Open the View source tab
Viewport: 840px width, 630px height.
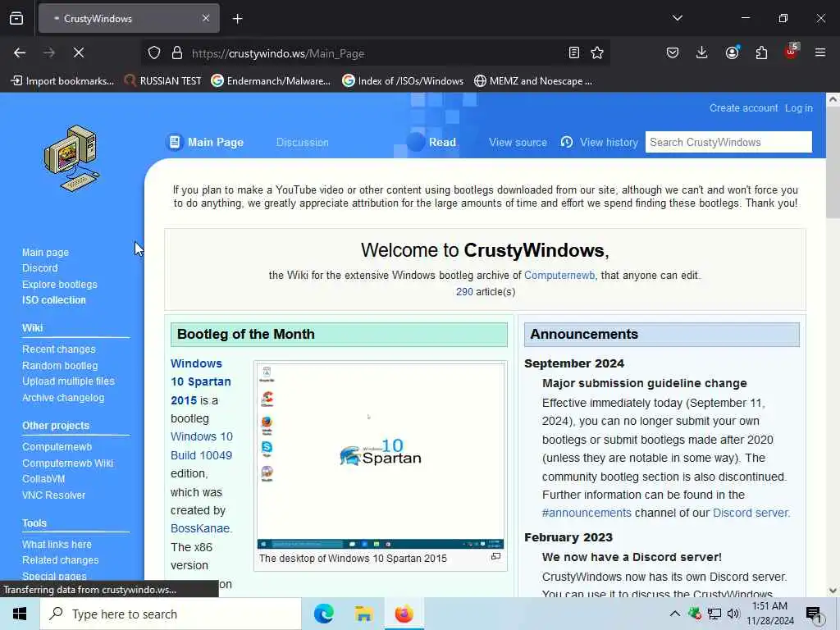point(518,143)
